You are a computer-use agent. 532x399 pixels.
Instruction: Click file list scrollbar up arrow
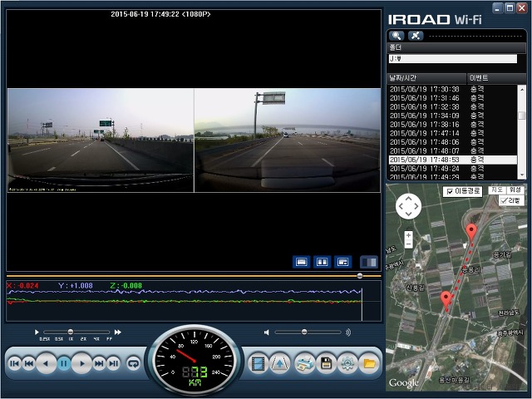click(522, 89)
